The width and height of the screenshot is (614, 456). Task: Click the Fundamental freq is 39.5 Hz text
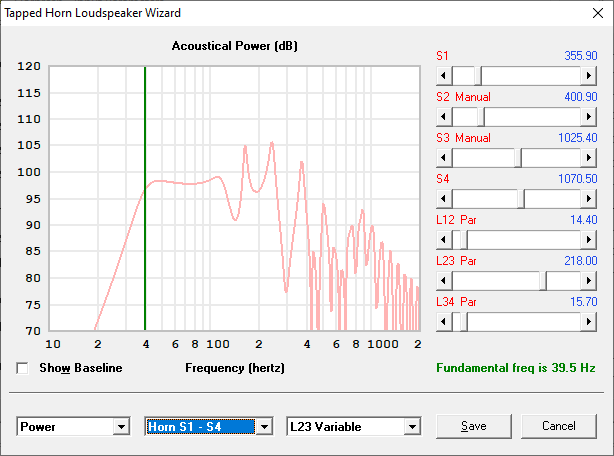[516, 368]
